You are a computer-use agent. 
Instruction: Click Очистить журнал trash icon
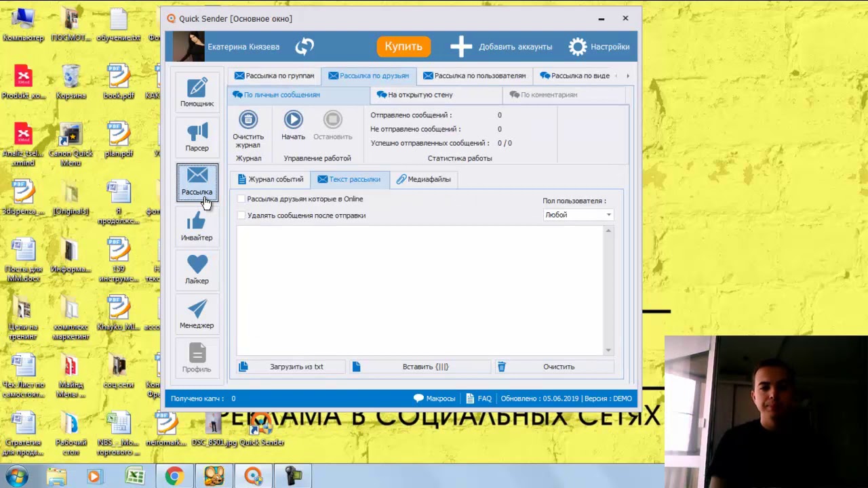tap(248, 129)
